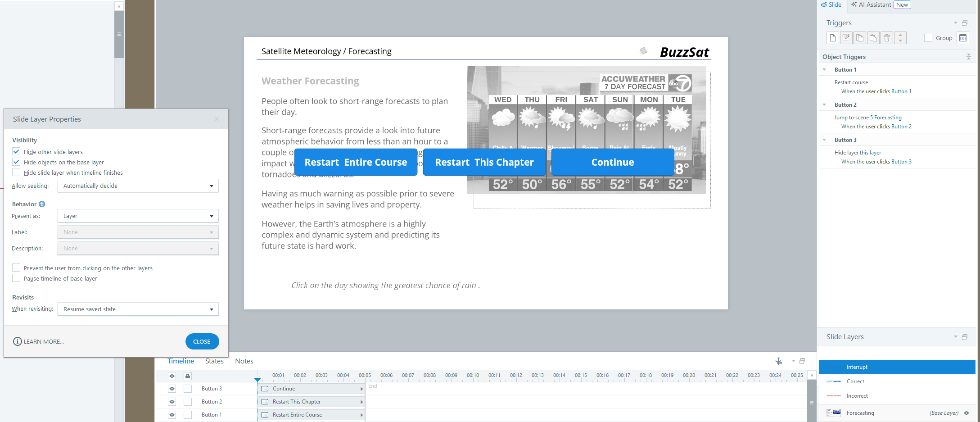
Task: Click the Learn More info icon
Action: pos(17,341)
